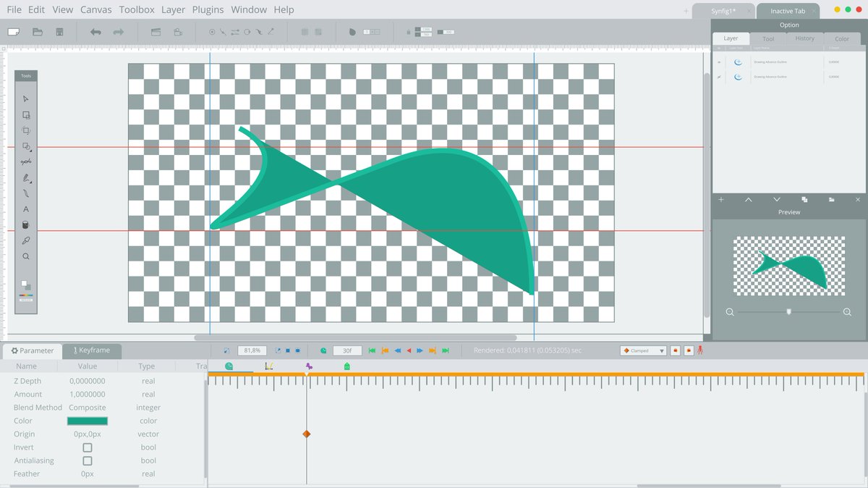
Task: Play the animation with blue arrow
Action: coord(420,350)
